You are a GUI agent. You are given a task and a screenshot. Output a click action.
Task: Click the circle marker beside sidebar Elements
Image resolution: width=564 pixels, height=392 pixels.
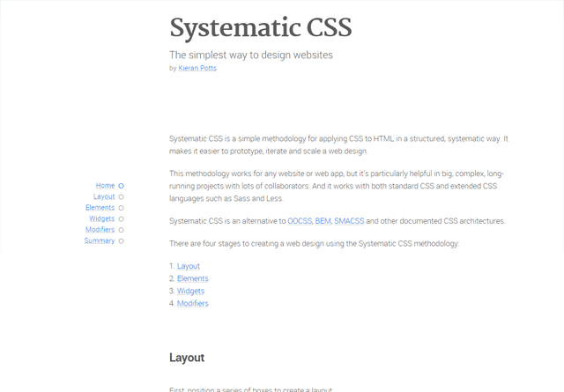[122, 208]
